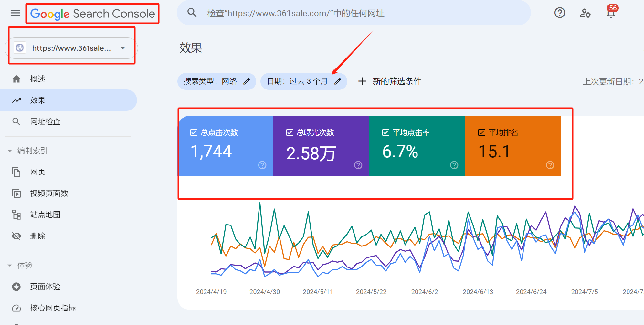Open the navigation hamburger menu
This screenshot has width=644, height=325.
click(15, 13)
